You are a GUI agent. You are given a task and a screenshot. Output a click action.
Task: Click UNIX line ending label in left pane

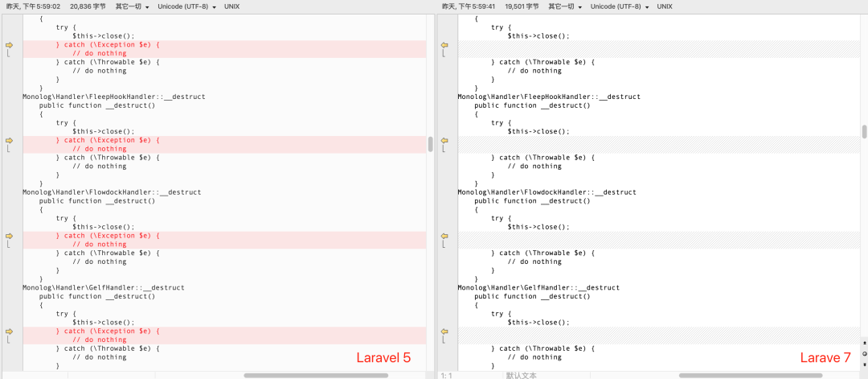click(x=232, y=6)
